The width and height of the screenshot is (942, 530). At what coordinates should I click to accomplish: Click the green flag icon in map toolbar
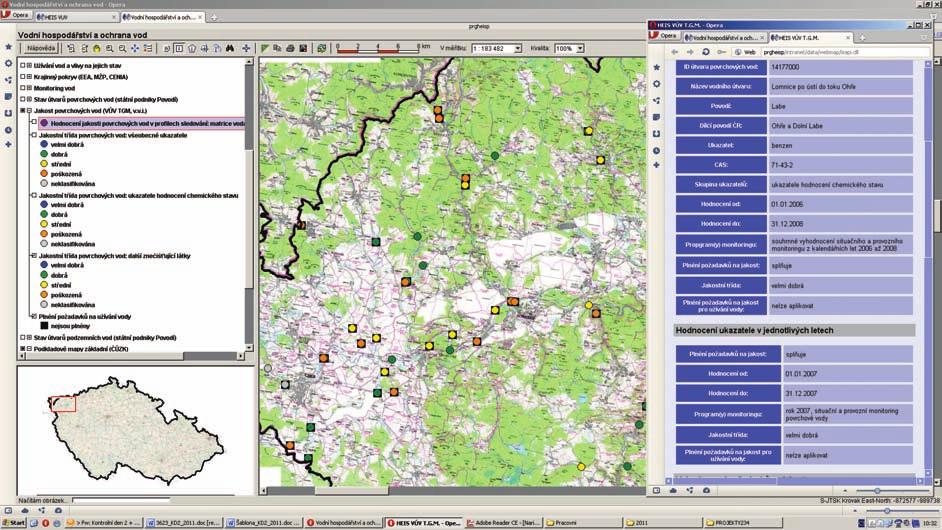265,48
